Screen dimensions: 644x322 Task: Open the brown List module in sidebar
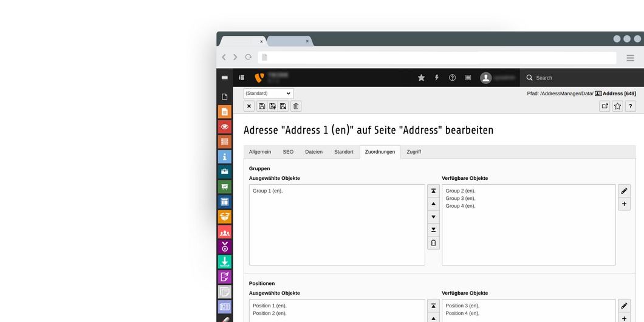(x=225, y=142)
